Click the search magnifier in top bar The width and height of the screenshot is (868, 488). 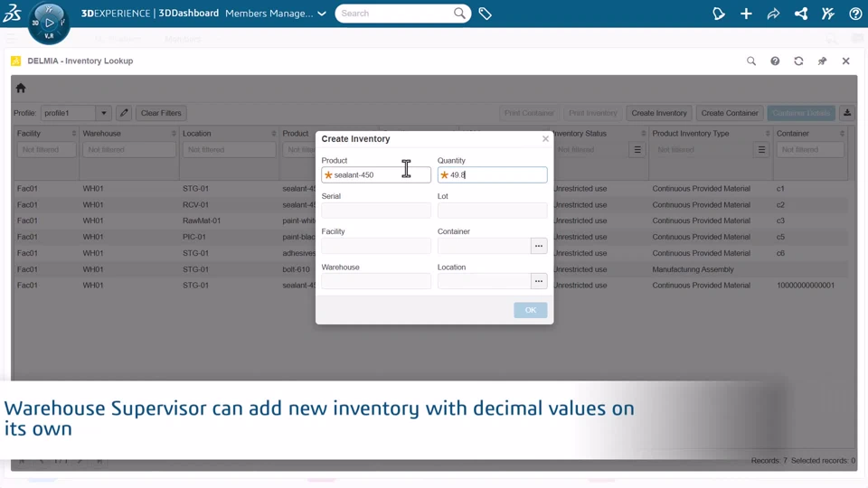459,14
